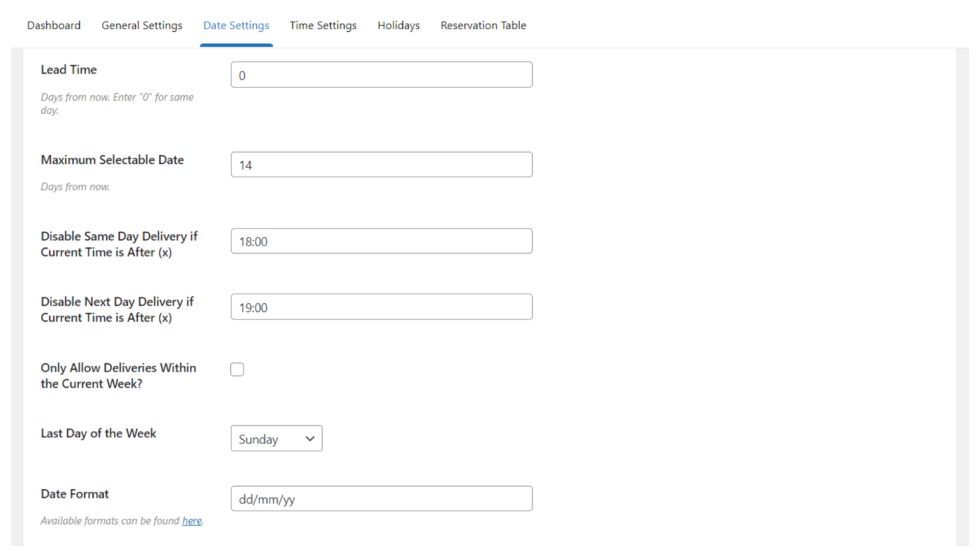Open the Last Day of the Week dropdown

[x=276, y=438]
